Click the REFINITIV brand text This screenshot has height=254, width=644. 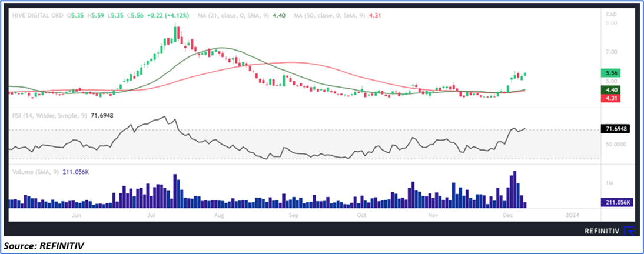point(602,232)
